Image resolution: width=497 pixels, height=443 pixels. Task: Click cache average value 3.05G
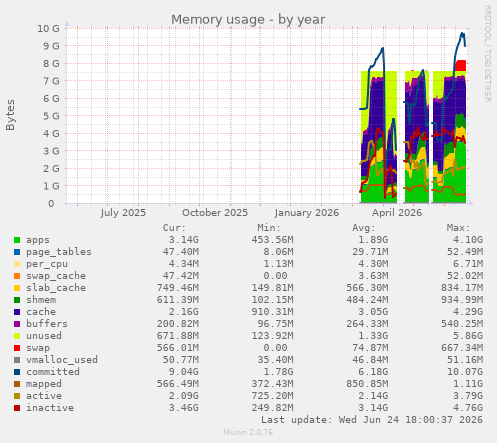click(373, 312)
